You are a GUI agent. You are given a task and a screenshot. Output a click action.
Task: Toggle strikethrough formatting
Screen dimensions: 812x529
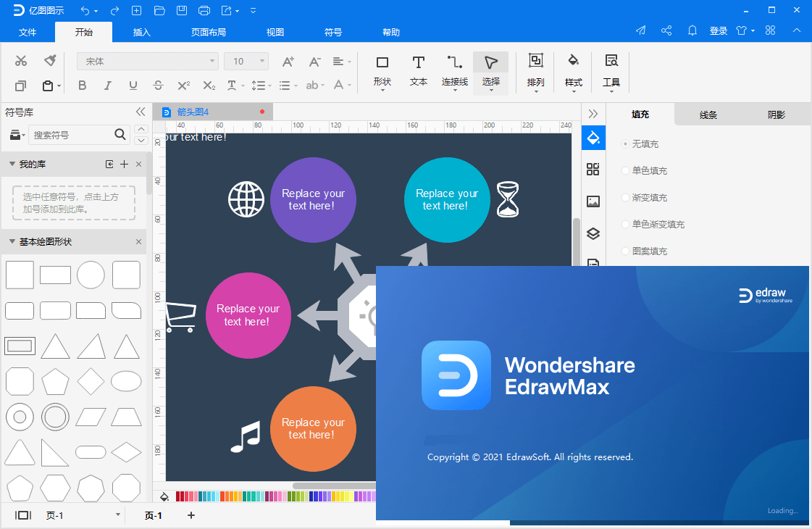pos(159,86)
